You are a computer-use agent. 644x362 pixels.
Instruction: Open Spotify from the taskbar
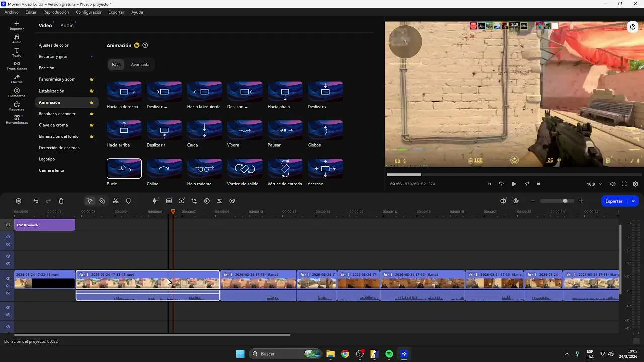tap(389, 354)
